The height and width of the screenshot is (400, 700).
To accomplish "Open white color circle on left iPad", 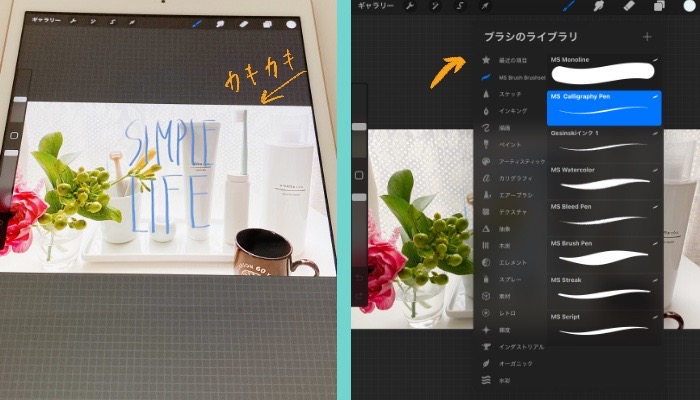I will [291, 25].
